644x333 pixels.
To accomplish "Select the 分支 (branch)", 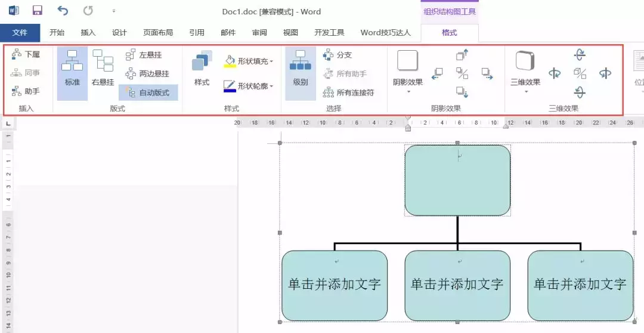I will click(x=338, y=55).
